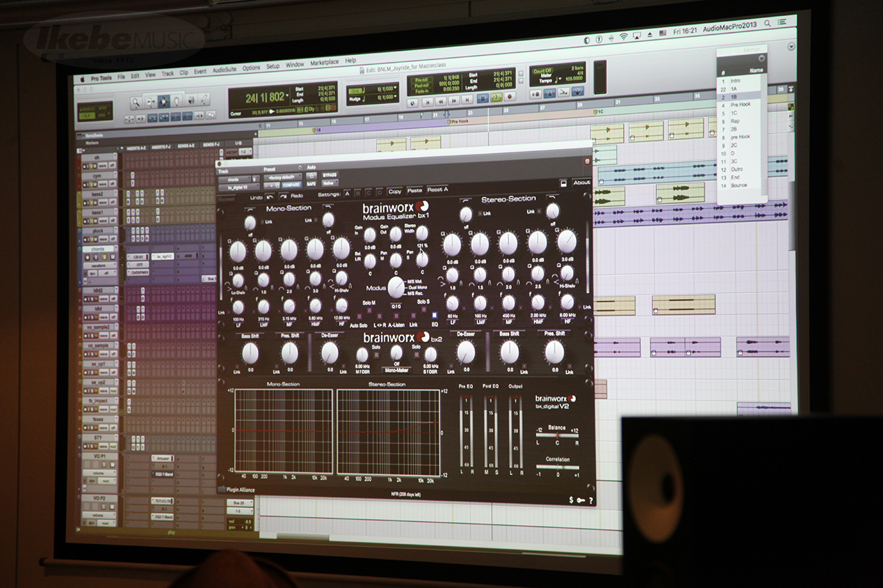Toggle the plugin BYPASS button
Screen dimensions: 883x588
click(x=330, y=175)
